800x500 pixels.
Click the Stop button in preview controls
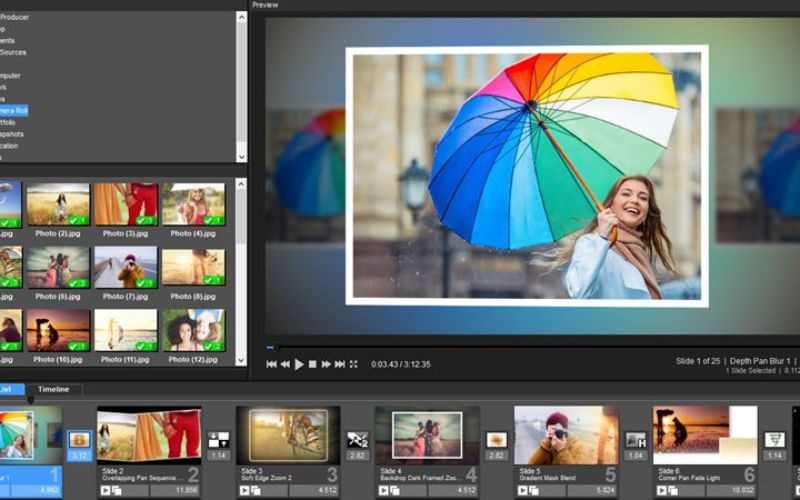tap(313, 364)
